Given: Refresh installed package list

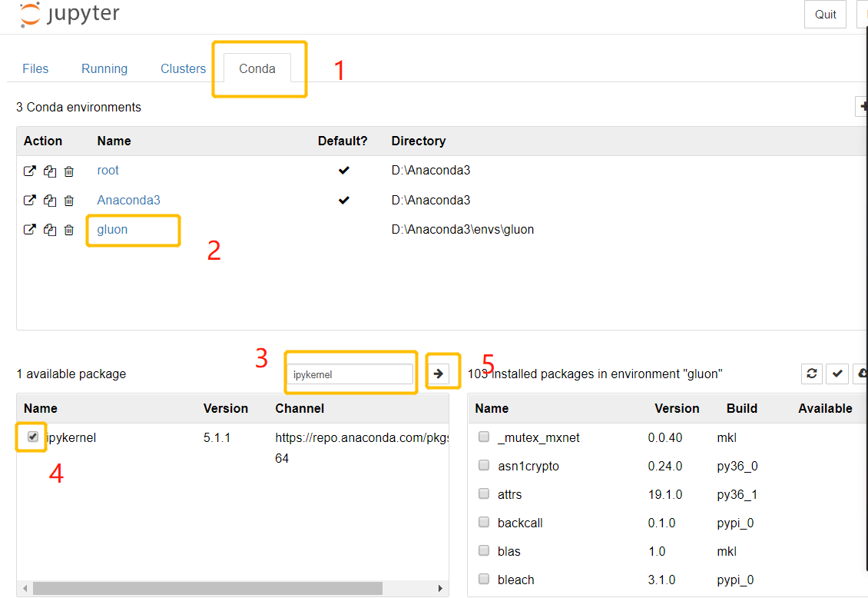Looking at the screenshot, I should [x=811, y=374].
